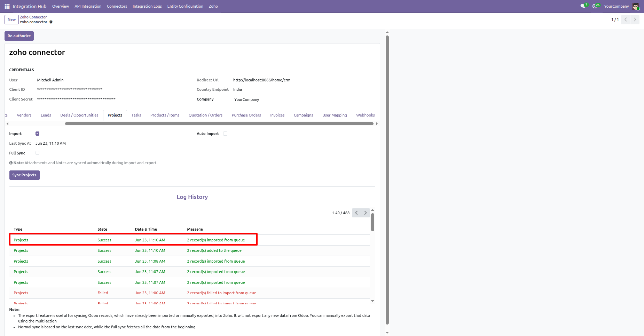Viewport: 644px width, 336px height.
Task: Click the Re-authorize button
Action: [x=19, y=36]
